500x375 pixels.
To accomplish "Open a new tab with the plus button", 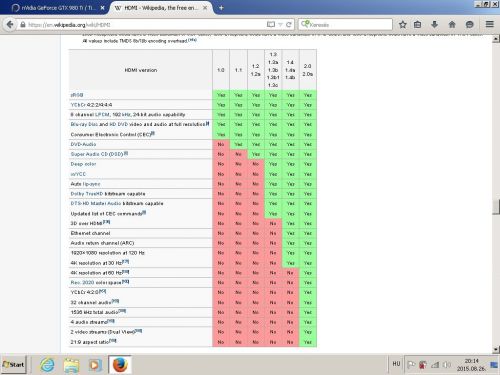I will tap(221, 8).
